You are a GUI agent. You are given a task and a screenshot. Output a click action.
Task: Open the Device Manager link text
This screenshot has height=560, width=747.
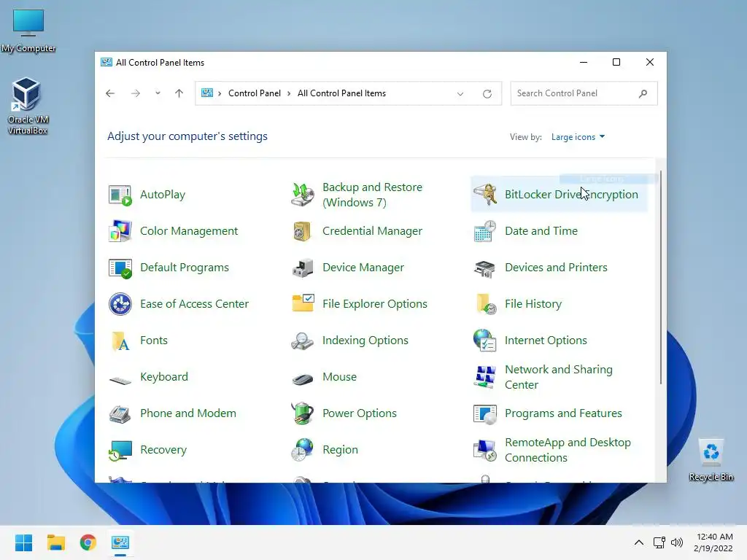click(363, 268)
